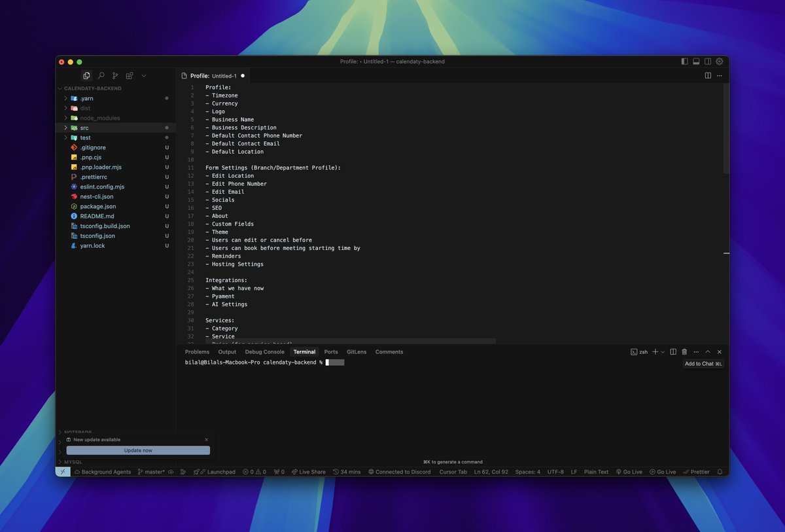Start Live Share from status bar
The width and height of the screenshot is (785, 532).
[x=308, y=472]
